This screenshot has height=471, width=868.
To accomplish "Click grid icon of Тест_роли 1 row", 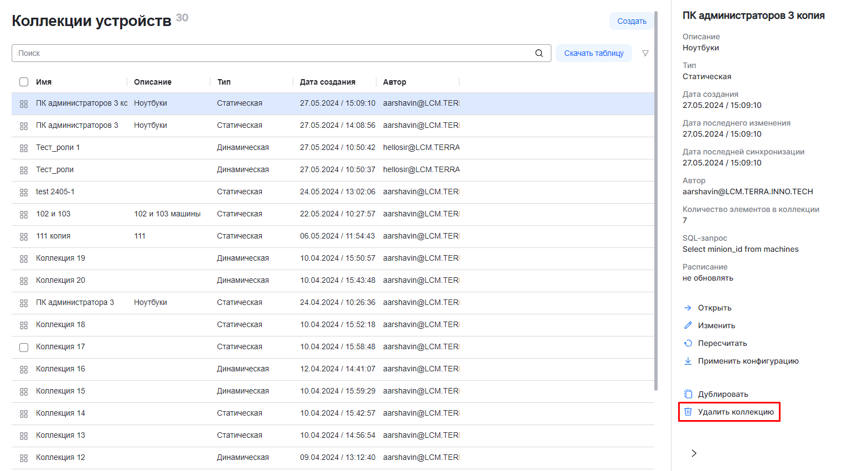I will tap(24, 148).
